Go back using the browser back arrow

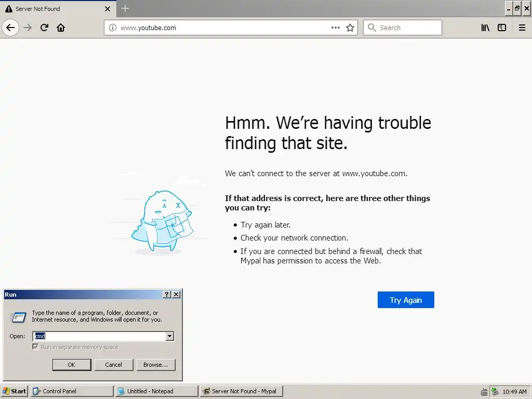pyautogui.click(x=10, y=28)
